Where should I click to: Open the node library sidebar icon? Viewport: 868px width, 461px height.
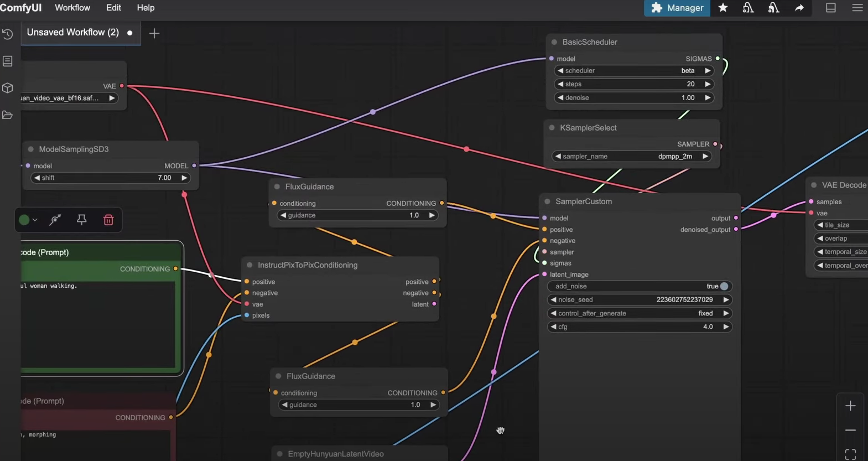(x=8, y=61)
